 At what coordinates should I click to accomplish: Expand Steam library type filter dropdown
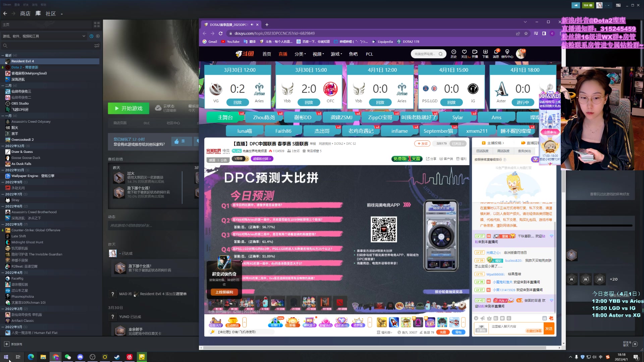point(84,36)
